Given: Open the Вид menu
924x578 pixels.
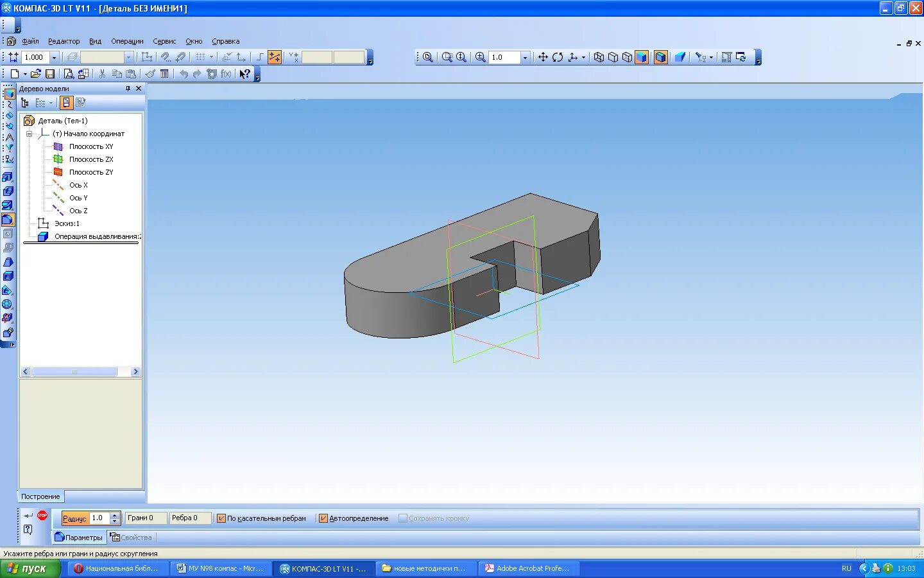Looking at the screenshot, I should 95,41.
